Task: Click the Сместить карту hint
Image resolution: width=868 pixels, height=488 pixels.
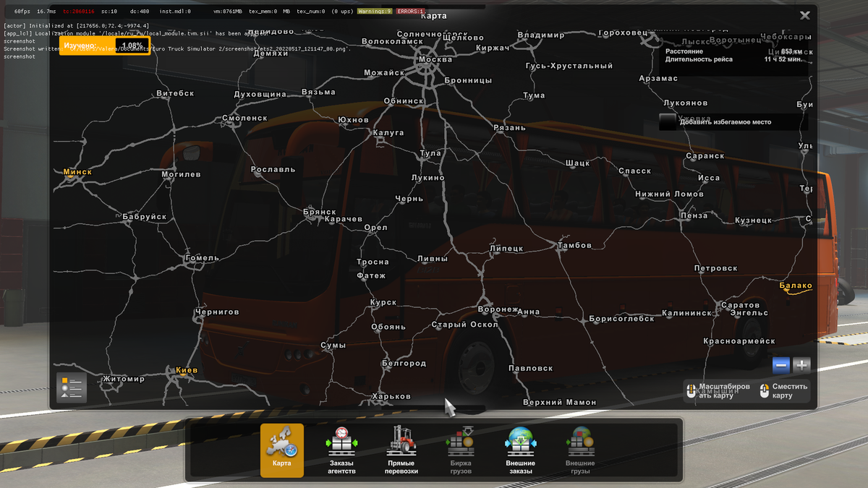Action: coord(783,391)
